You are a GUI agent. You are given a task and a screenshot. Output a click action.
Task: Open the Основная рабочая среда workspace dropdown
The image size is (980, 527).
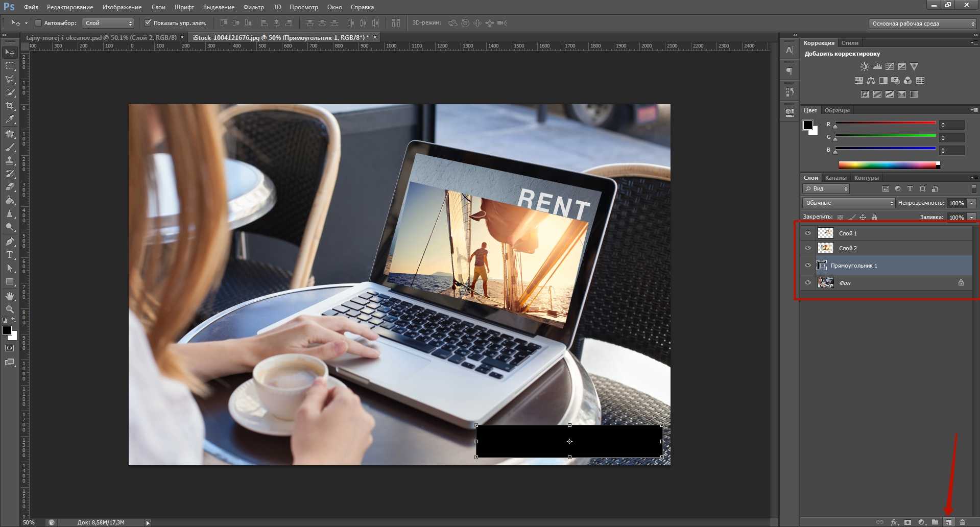[x=922, y=23]
